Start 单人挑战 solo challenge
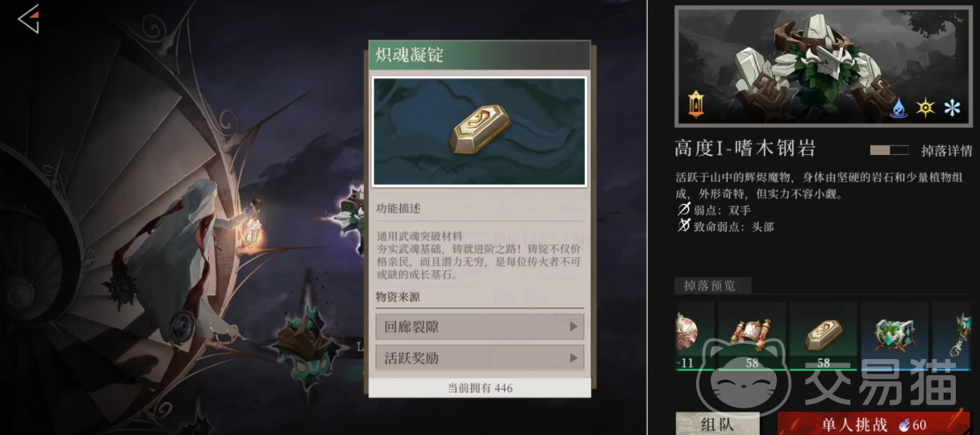The image size is (980, 435). 874,424
